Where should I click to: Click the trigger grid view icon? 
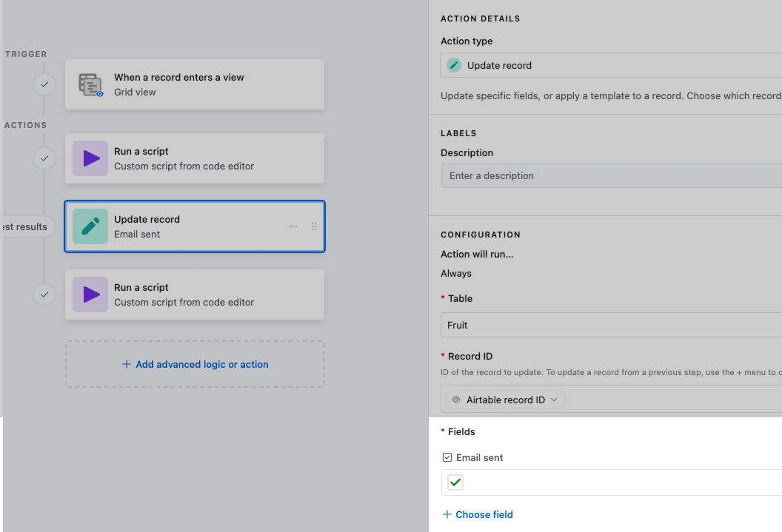90,84
